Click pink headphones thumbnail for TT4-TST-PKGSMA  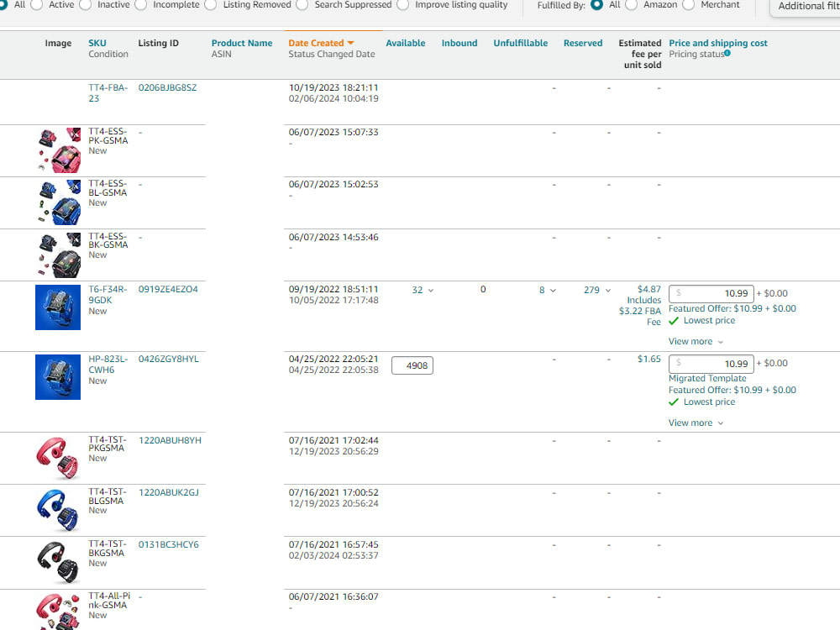click(x=58, y=458)
